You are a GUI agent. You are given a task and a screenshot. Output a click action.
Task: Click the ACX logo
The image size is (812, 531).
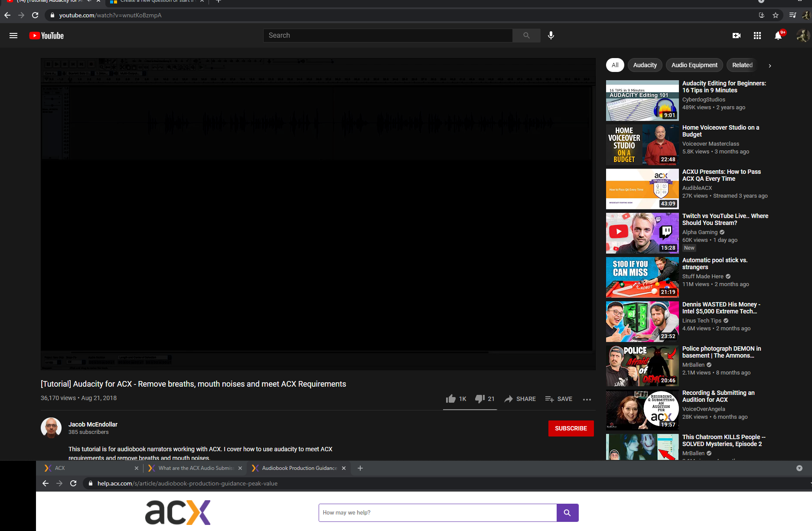pyautogui.click(x=178, y=512)
